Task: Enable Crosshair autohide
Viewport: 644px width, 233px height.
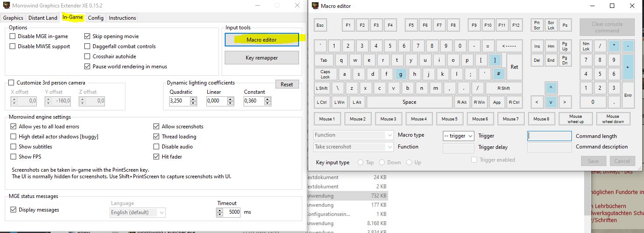Action: tap(87, 56)
